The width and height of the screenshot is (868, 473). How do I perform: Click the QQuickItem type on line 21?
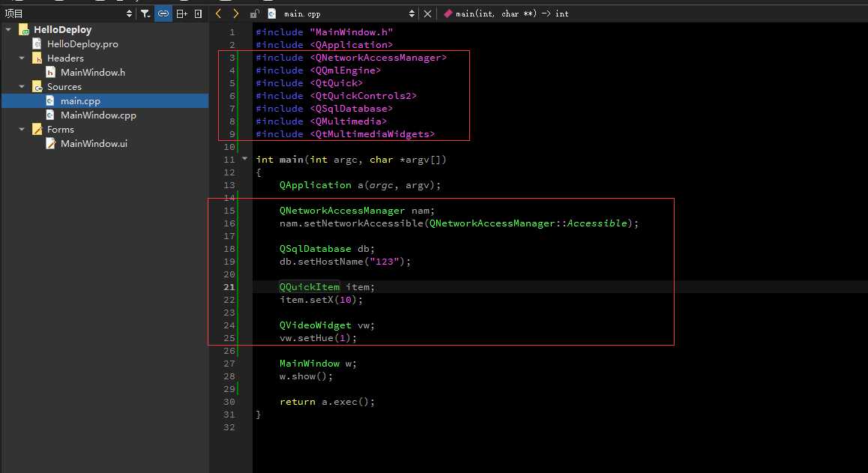tap(310, 287)
